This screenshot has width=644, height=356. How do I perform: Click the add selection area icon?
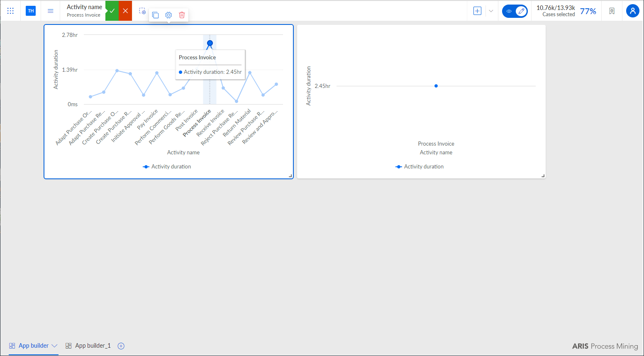[x=142, y=11]
